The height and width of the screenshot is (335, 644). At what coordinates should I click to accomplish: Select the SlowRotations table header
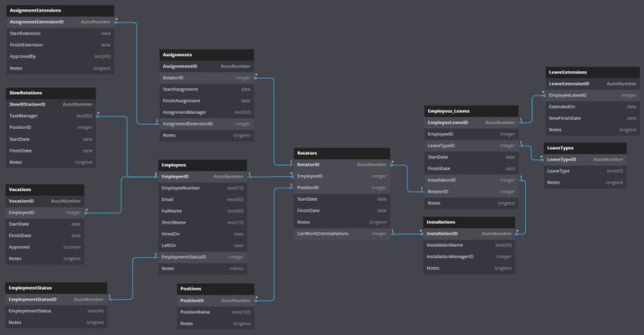point(51,93)
